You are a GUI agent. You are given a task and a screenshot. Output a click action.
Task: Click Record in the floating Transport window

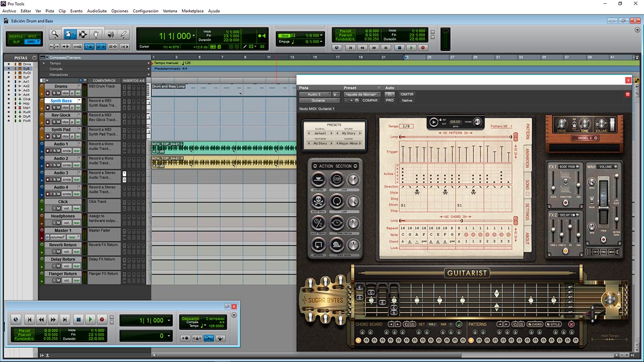pos(102,320)
